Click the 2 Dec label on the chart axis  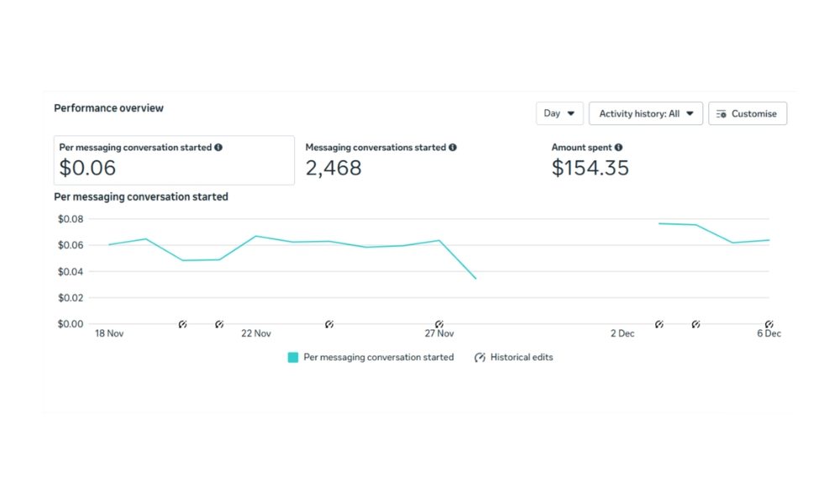(622, 334)
